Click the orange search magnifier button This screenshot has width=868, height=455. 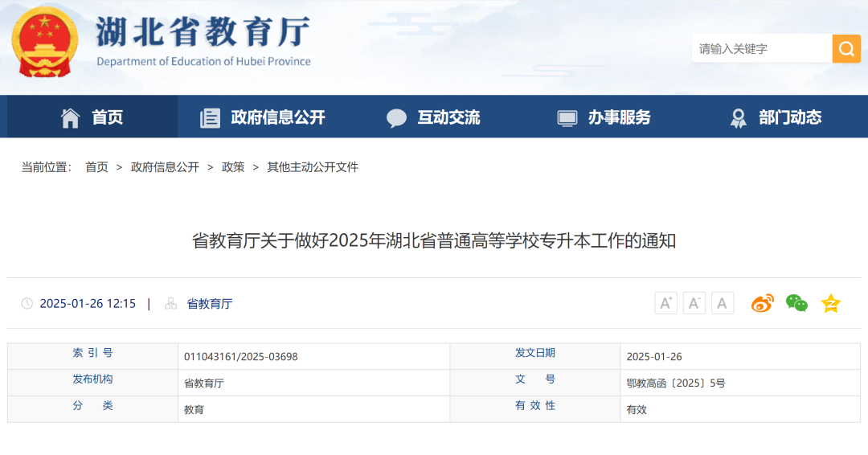click(x=846, y=49)
